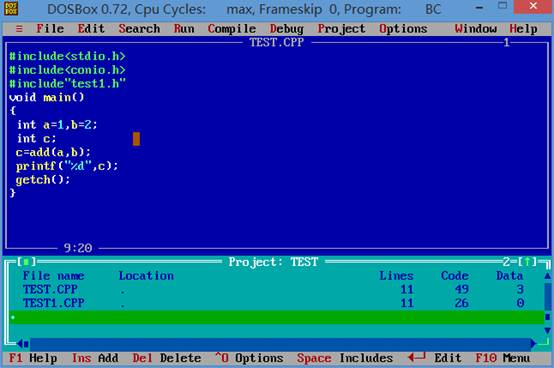Click the File name column header
554x368 pixels.
(53, 275)
